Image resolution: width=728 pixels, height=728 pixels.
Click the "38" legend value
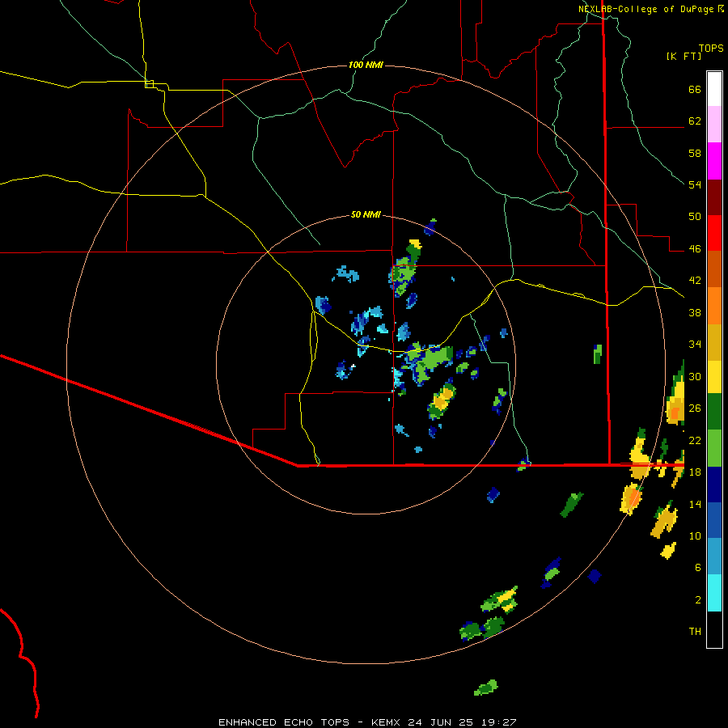695,312
